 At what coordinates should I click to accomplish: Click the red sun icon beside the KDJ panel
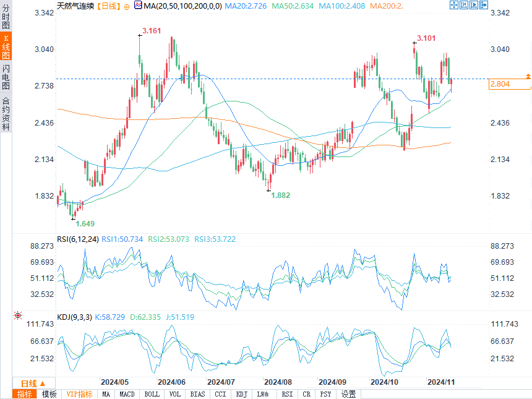pyautogui.click(x=18, y=315)
